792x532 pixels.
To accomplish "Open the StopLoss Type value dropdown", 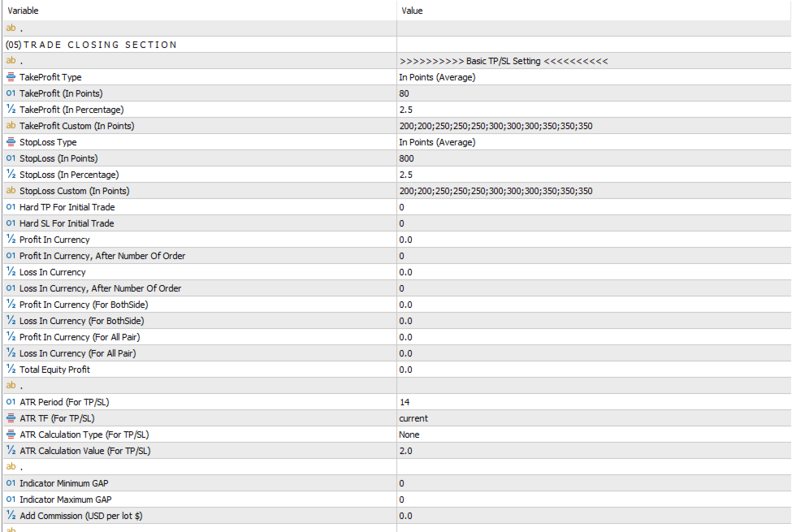I will pyautogui.click(x=593, y=142).
